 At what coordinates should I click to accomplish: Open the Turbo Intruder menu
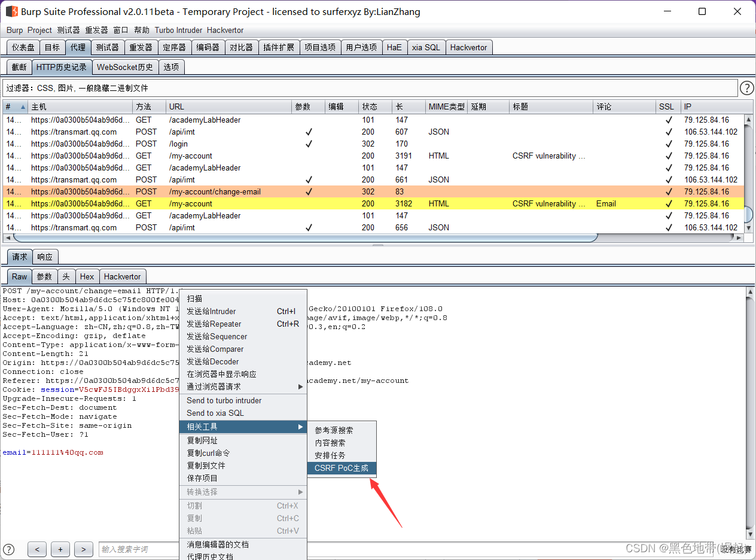click(x=179, y=30)
